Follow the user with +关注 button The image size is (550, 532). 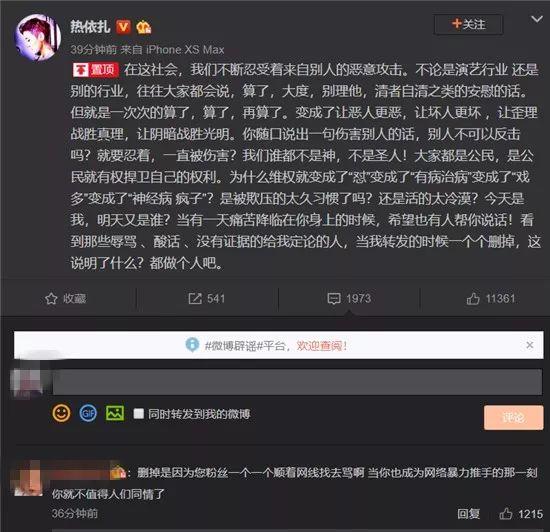click(469, 25)
